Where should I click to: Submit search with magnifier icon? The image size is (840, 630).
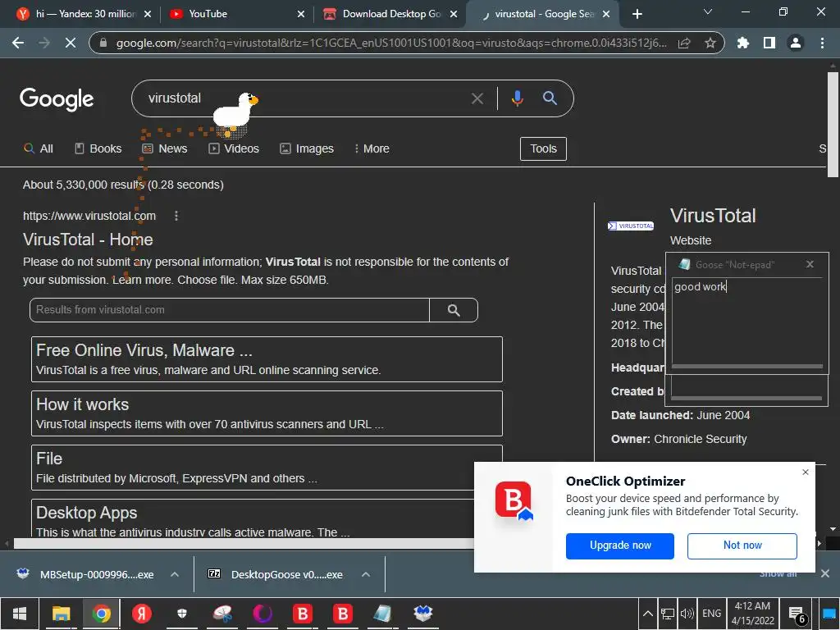tap(550, 98)
